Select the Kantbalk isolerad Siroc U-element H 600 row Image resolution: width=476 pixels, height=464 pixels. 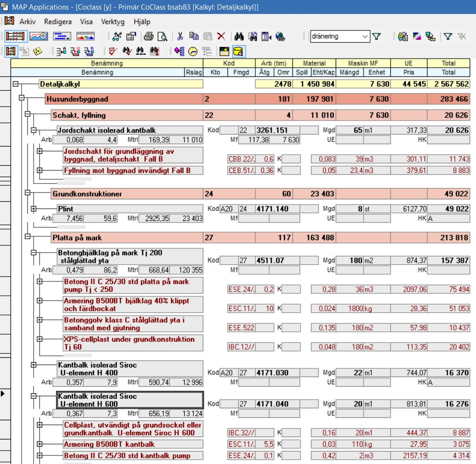tap(130, 400)
